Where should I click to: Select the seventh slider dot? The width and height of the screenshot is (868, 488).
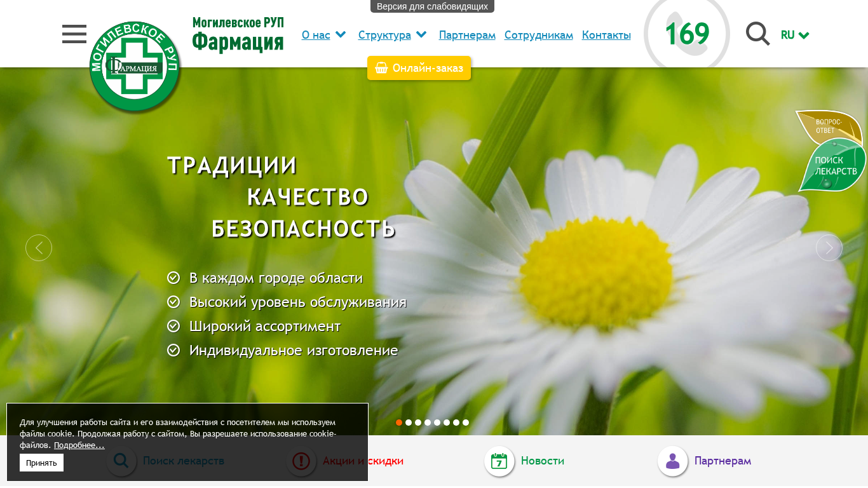[456, 423]
